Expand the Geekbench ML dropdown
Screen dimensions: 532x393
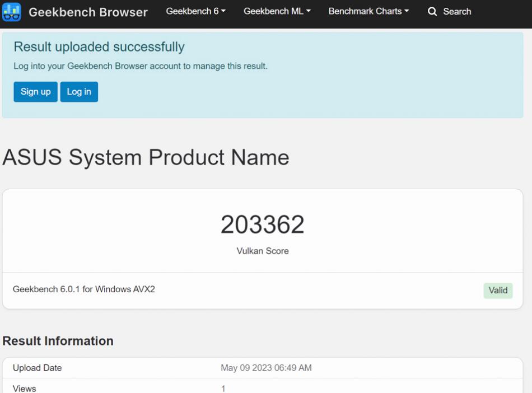[x=277, y=11]
